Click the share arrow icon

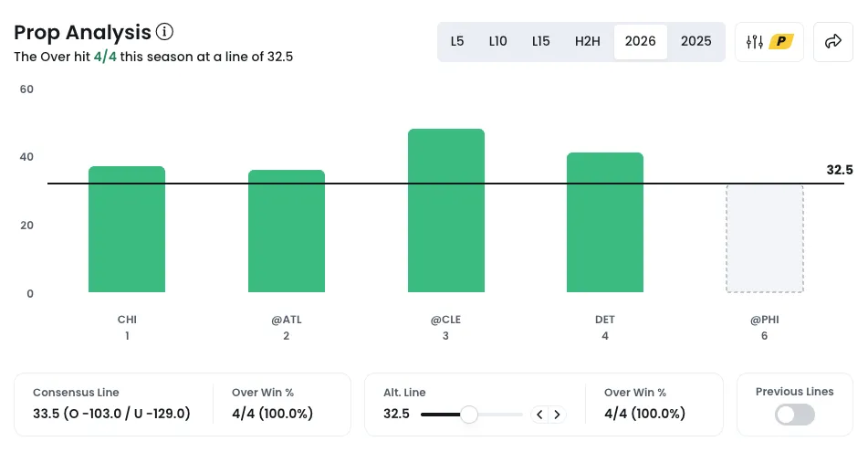(x=832, y=41)
